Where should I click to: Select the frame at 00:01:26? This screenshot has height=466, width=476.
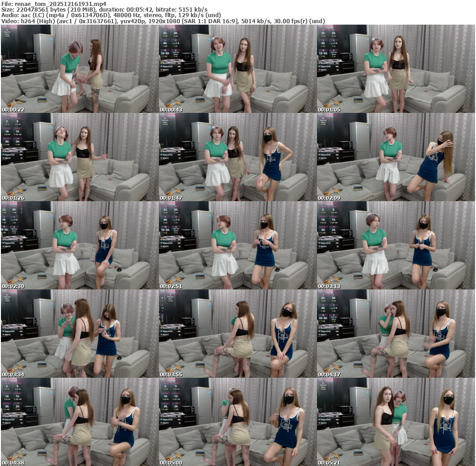pos(79,157)
